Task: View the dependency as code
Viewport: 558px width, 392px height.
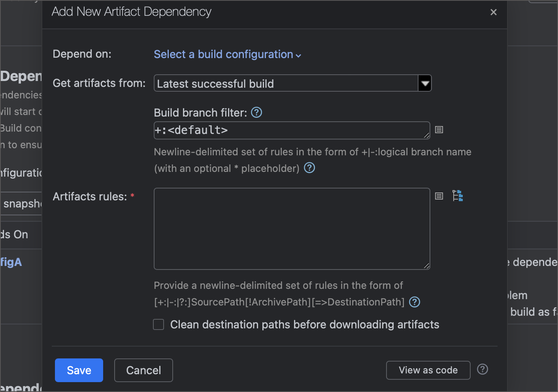Action: [x=428, y=370]
